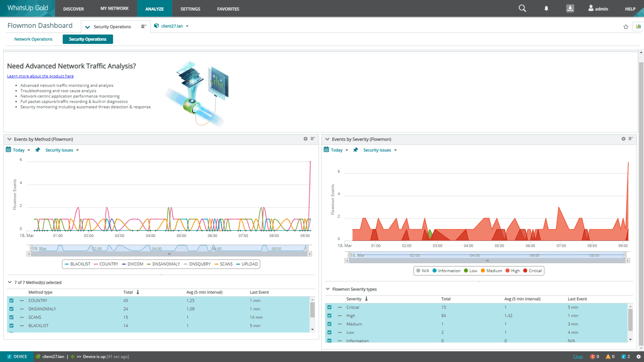This screenshot has height=362, width=644.
Task: Click the download icon in header
Action: click(x=570, y=8)
